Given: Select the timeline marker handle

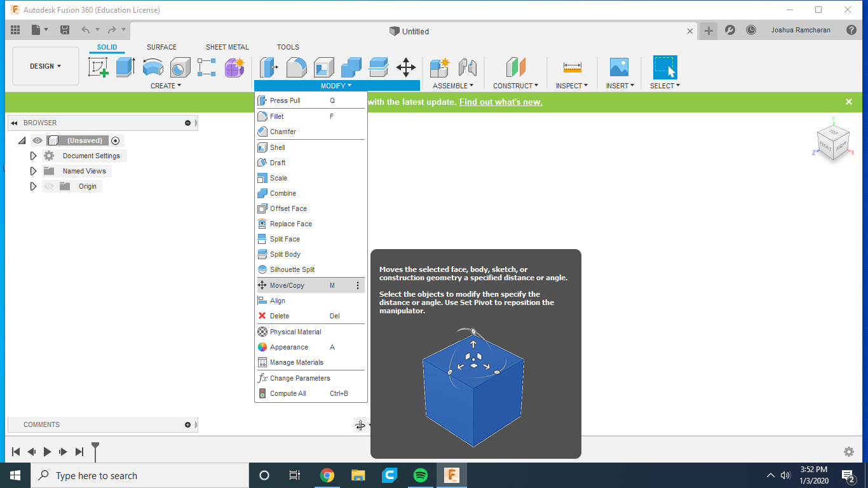Looking at the screenshot, I should [x=95, y=451].
